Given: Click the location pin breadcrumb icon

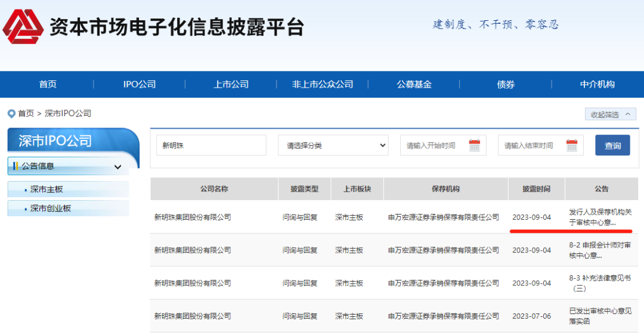Looking at the screenshot, I should coord(11,113).
